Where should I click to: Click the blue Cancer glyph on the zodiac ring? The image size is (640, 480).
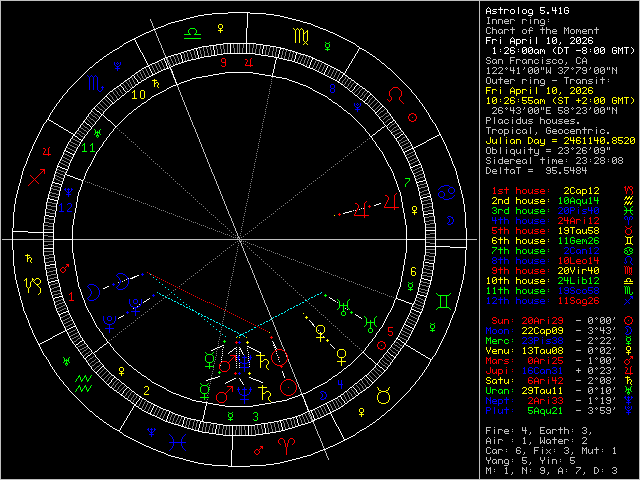click(446, 192)
